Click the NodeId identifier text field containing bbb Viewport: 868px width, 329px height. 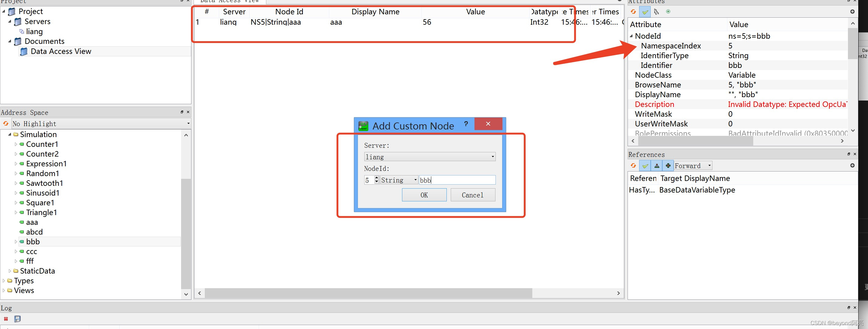pyautogui.click(x=457, y=180)
